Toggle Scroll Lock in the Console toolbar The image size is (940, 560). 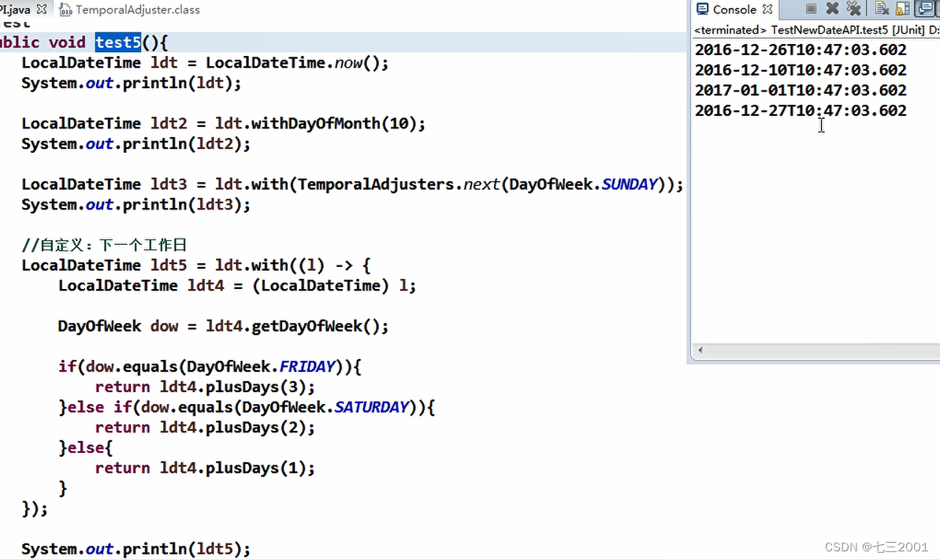901,8
